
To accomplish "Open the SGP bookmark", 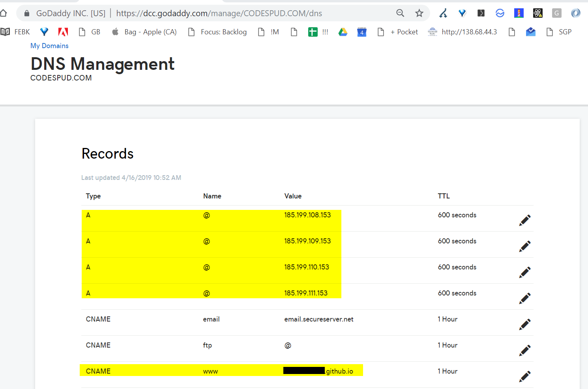I will (559, 32).
